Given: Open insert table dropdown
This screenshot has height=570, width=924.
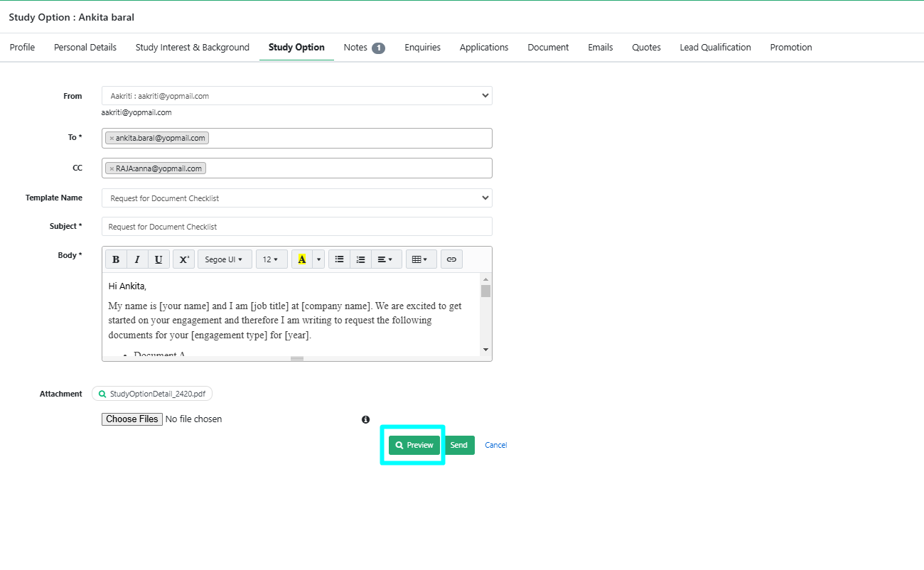Looking at the screenshot, I should pos(421,259).
